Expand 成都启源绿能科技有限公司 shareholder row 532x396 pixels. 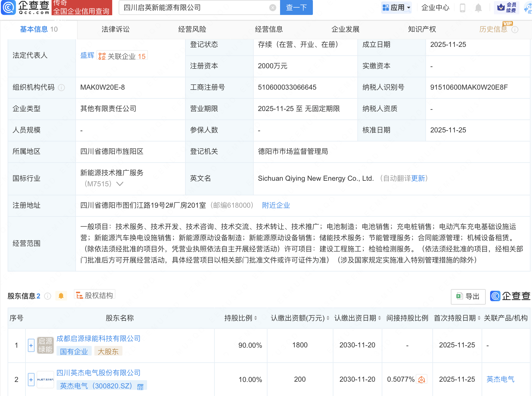pos(31,345)
